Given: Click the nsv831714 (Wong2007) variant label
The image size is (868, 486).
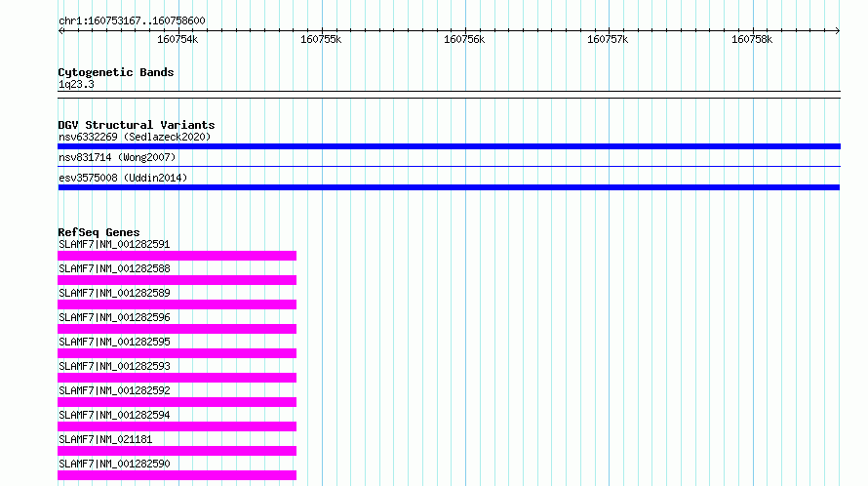Looking at the screenshot, I should (117, 157).
